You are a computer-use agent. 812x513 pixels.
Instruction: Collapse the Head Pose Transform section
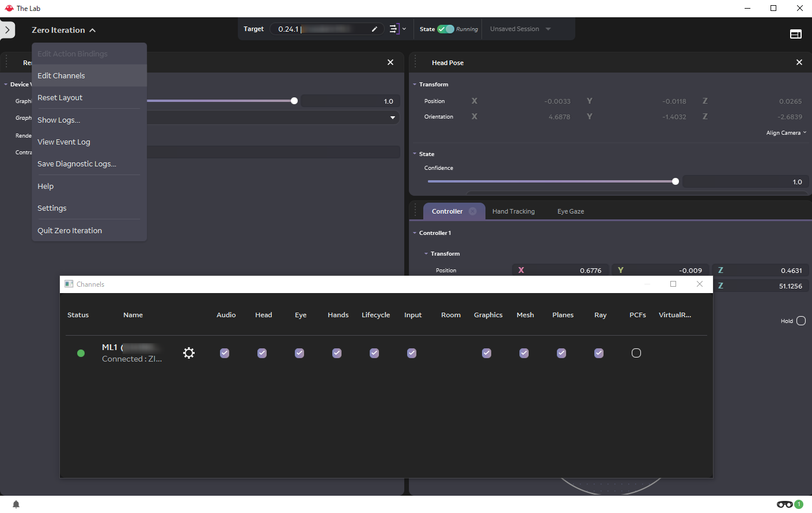[415, 84]
